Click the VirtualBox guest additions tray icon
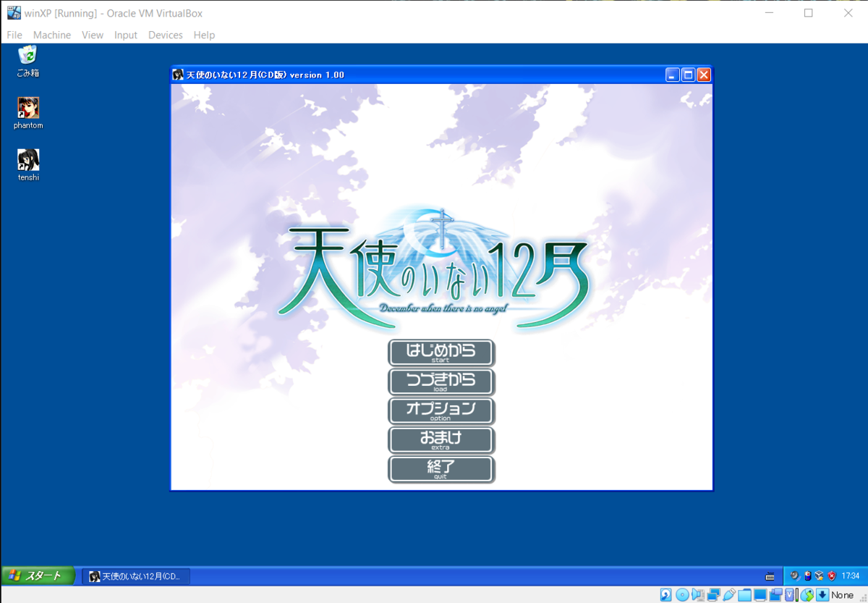The height and width of the screenshot is (603, 868). [820, 576]
